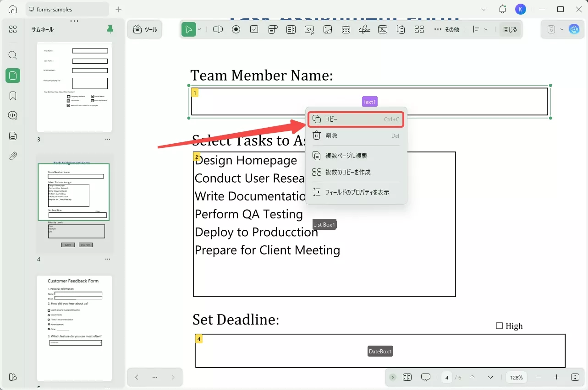Open the UPDF AI assistant icon

coord(574,29)
